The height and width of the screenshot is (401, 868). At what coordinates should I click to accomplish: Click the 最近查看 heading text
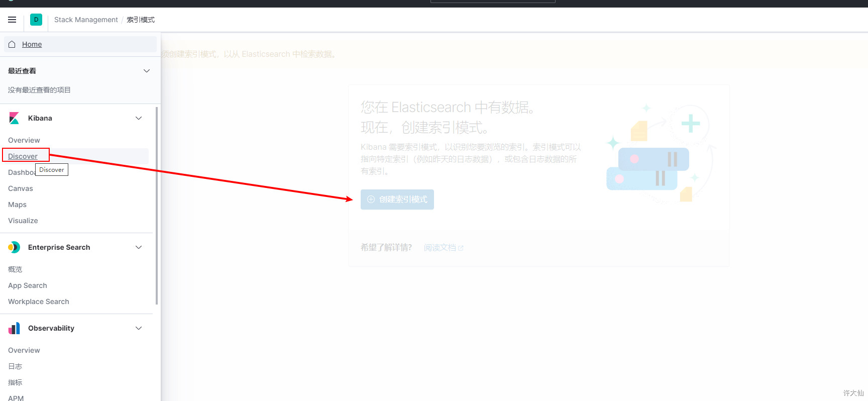click(22, 71)
